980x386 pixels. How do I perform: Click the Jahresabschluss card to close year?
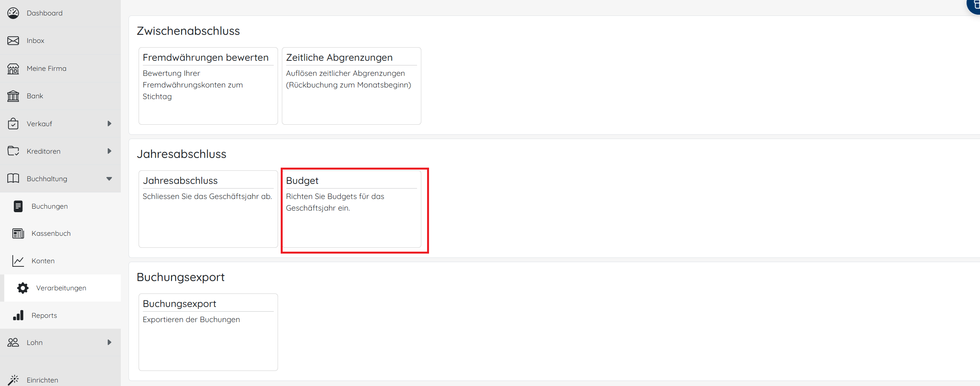(x=208, y=209)
